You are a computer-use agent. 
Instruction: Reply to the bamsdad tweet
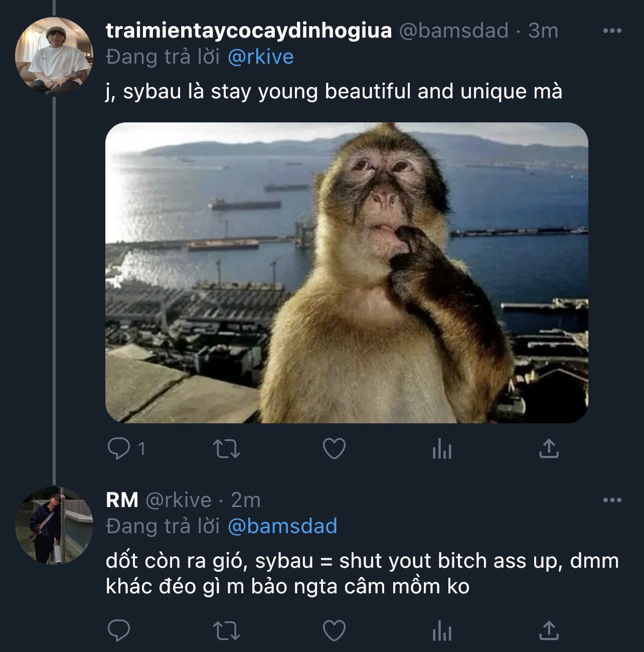119,448
